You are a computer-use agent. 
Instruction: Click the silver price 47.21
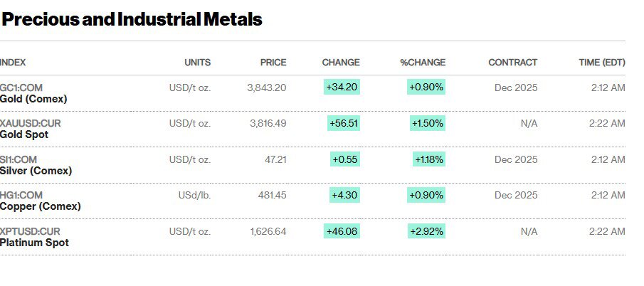pos(275,159)
